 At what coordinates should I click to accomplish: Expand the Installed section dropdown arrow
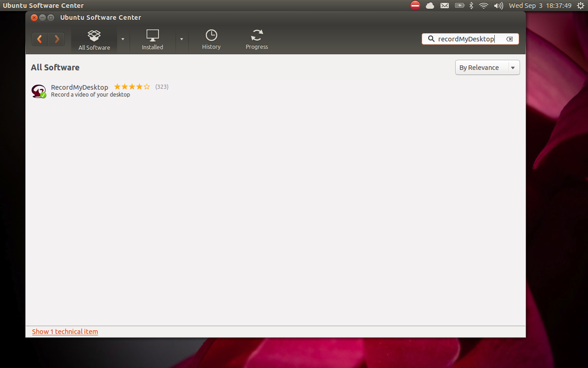tap(181, 40)
